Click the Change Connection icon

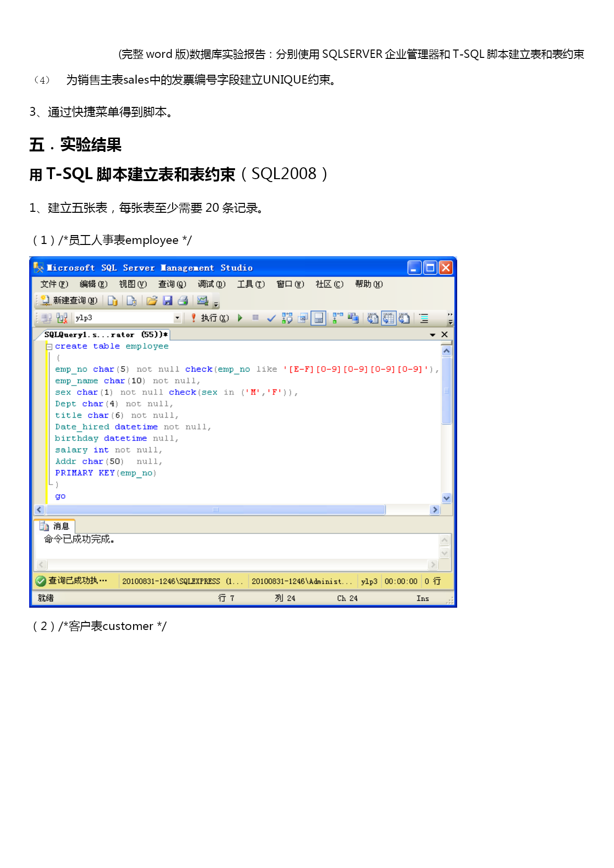tap(62, 318)
